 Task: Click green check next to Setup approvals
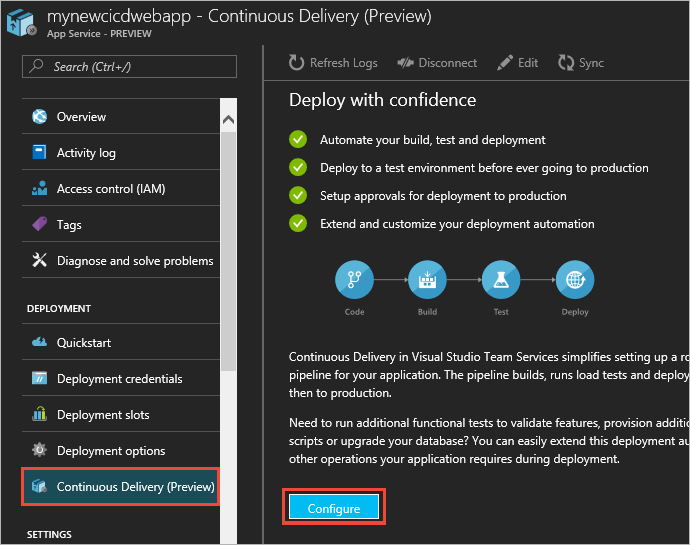(298, 195)
